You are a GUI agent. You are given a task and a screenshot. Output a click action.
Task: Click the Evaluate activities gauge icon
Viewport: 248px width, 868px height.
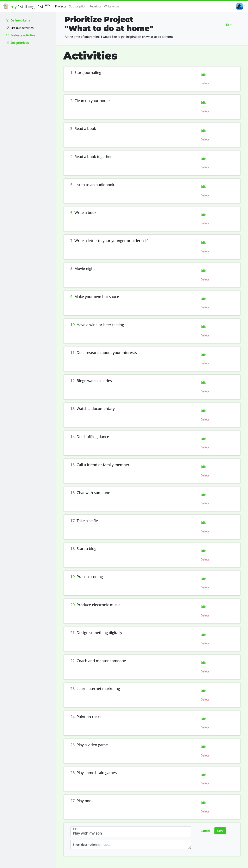pos(7,35)
